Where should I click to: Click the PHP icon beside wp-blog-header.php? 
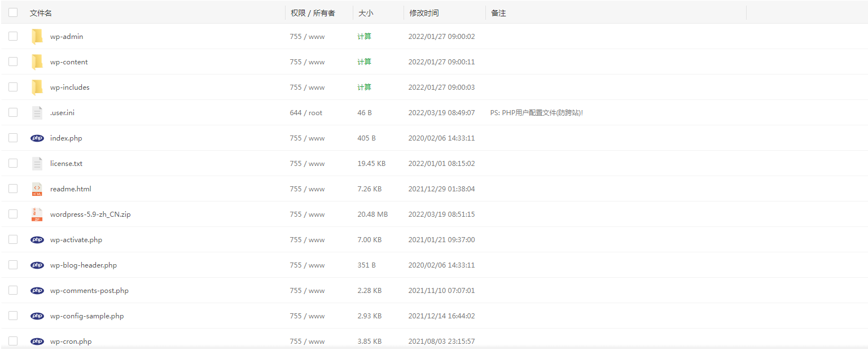click(37, 265)
